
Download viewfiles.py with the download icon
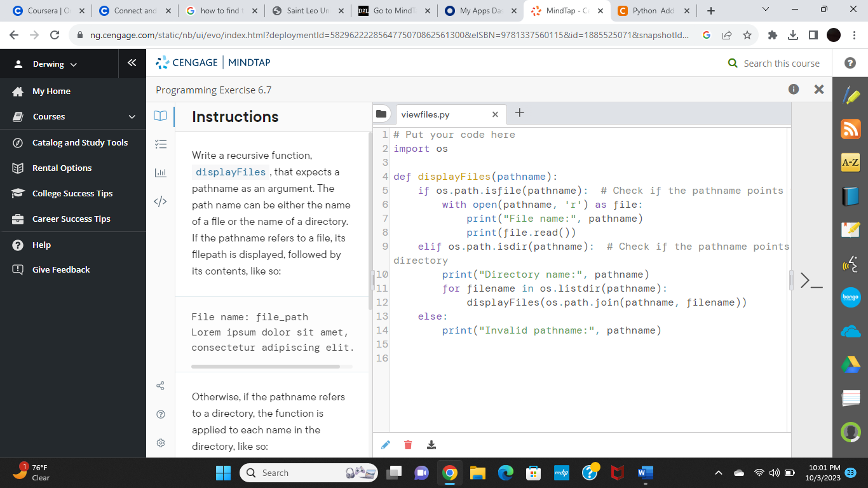tap(431, 445)
